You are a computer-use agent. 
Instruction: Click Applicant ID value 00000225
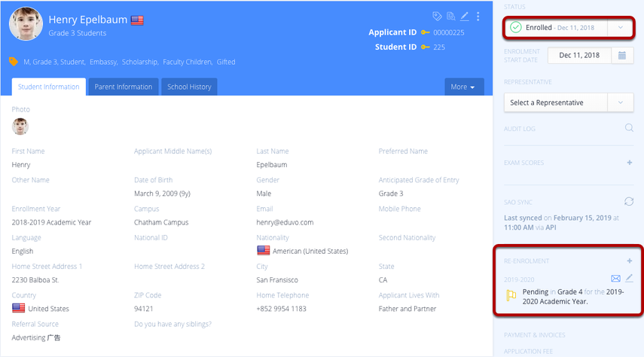point(448,32)
